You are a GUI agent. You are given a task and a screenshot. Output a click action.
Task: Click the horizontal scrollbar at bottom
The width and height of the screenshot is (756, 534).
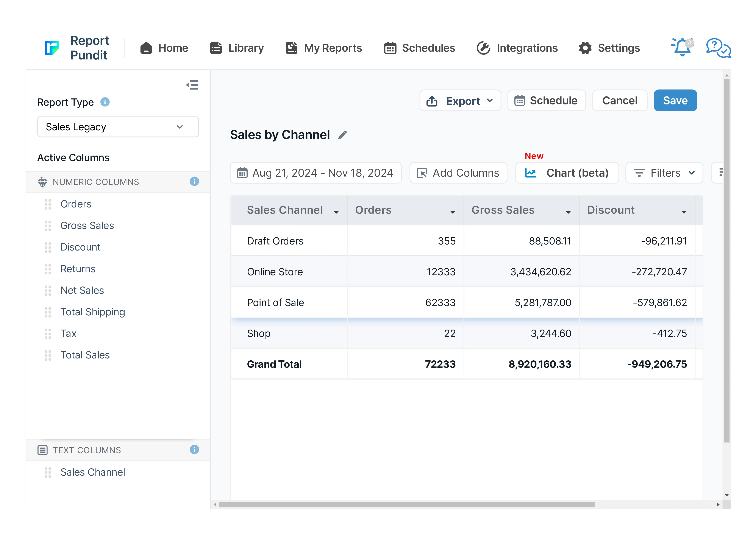tap(407, 504)
